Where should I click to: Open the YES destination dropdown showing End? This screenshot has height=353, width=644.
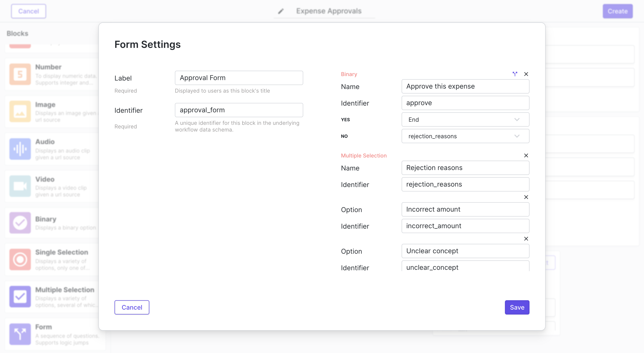465,120
